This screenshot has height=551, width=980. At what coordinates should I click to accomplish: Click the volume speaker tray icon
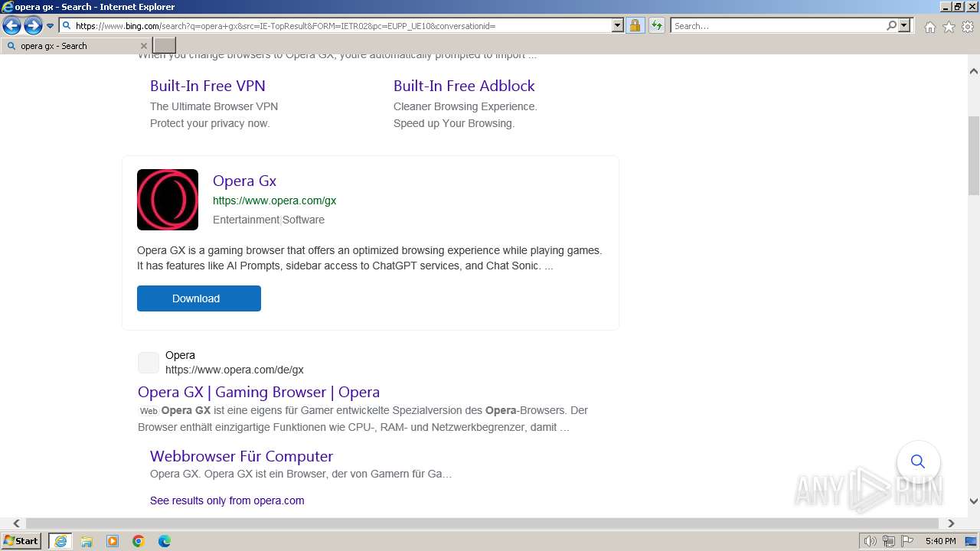click(x=871, y=541)
